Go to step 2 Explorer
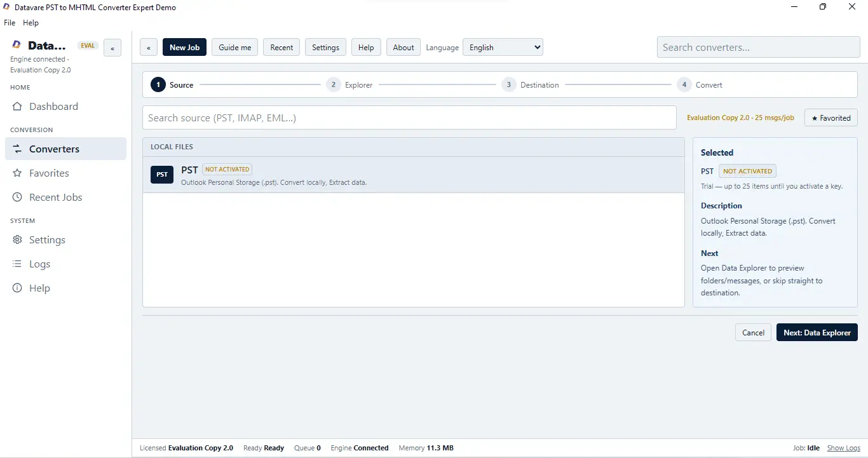The height and width of the screenshot is (458, 868). tap(349, 85)
